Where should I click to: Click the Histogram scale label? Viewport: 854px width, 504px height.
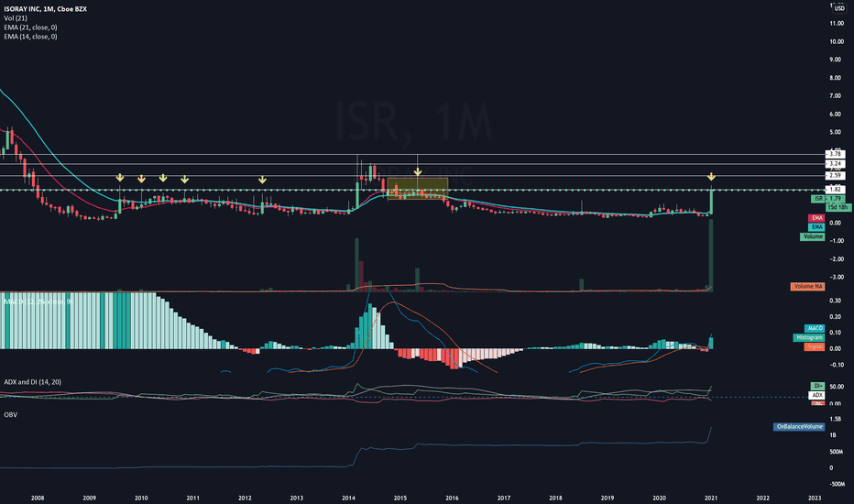[x=809, y=337]
